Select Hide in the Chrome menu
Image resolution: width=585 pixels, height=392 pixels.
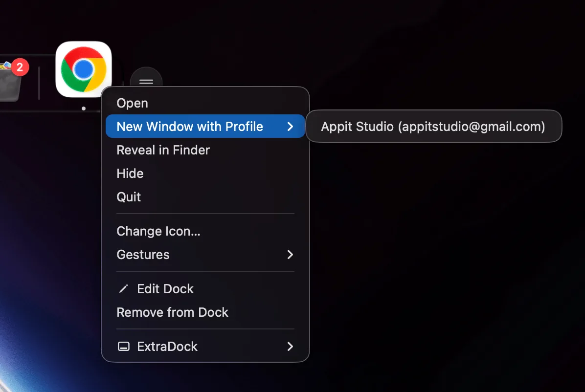coord(205,174)
